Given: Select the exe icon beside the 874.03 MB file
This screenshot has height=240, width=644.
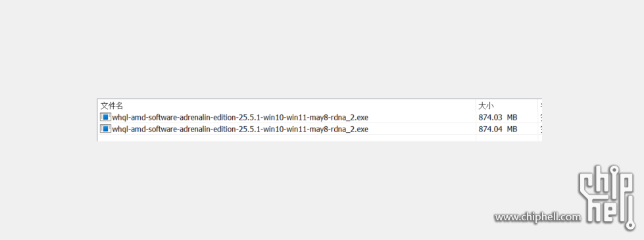Looking at the screenshot, I should pyautogui.click(x=105, y=117).
